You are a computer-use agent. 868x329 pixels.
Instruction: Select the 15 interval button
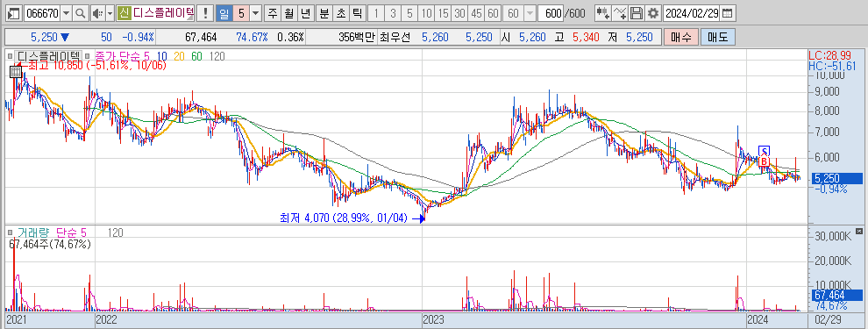(443, 13)
